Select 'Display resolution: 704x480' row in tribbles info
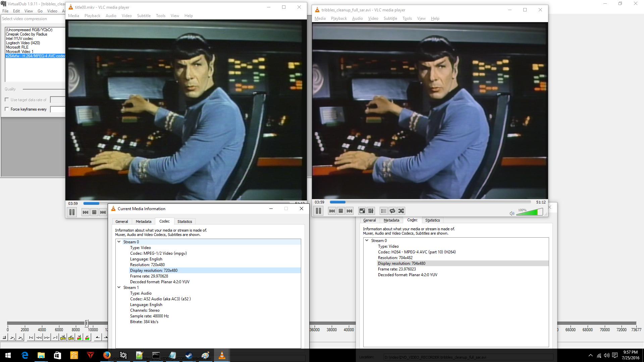Screen dimensions: 644x362 [463, 263]
